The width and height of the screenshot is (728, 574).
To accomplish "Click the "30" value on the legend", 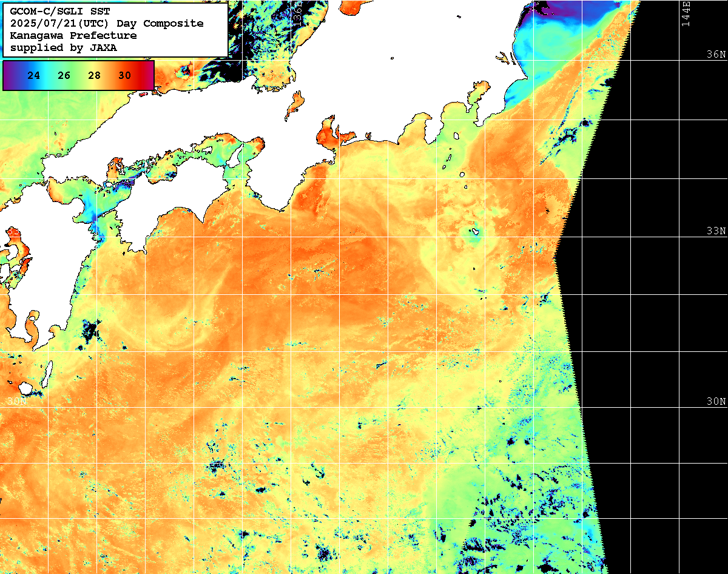I will point(124,76).
